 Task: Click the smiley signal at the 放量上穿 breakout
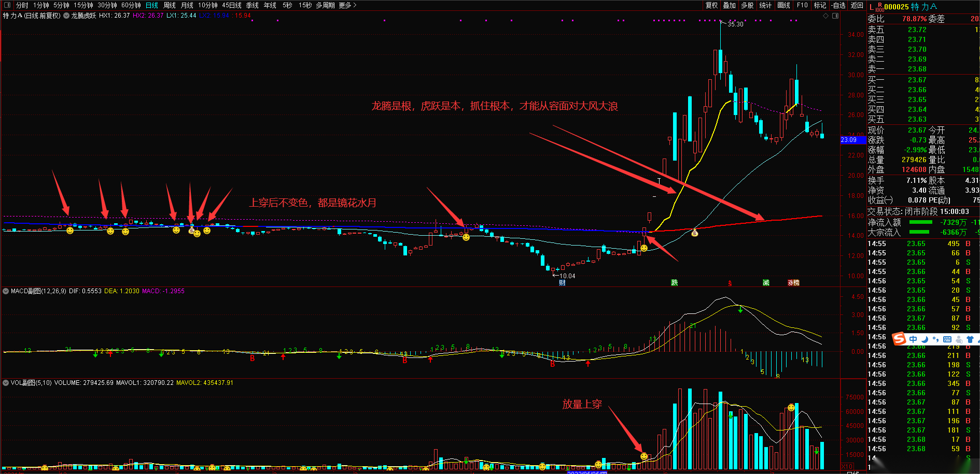644,456
